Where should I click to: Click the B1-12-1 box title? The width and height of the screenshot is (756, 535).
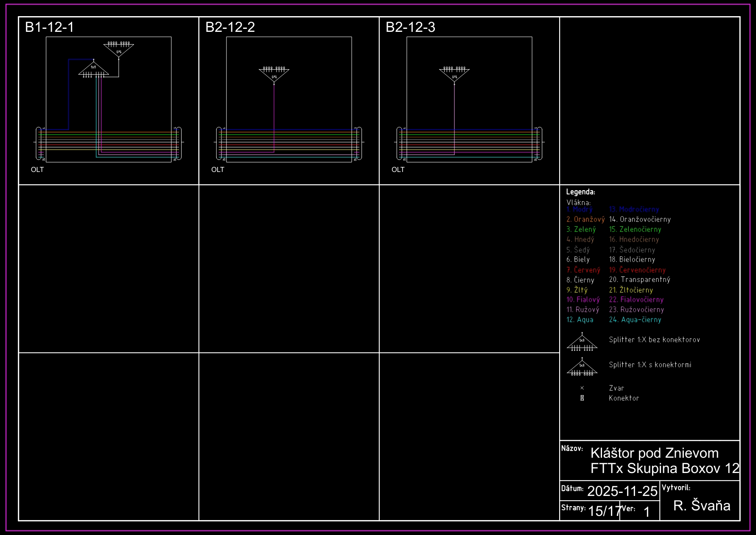(x=50, y=27)
